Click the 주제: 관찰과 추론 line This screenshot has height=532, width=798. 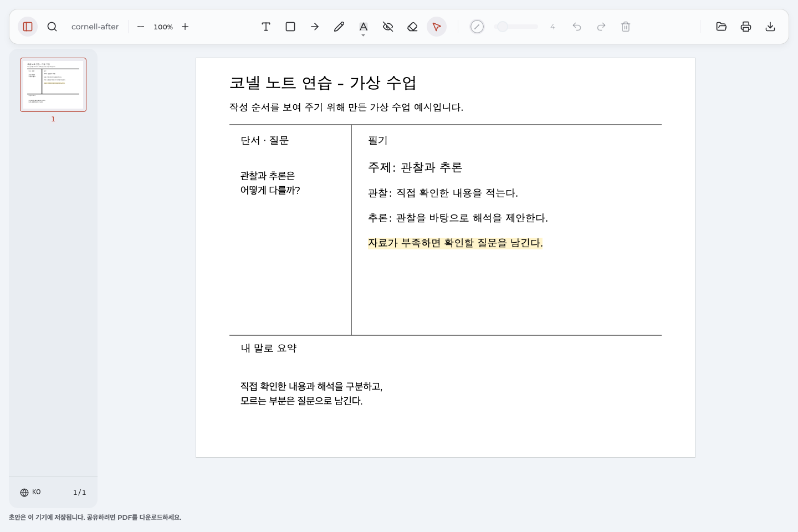pyautogui.click(x=415, y=167)
